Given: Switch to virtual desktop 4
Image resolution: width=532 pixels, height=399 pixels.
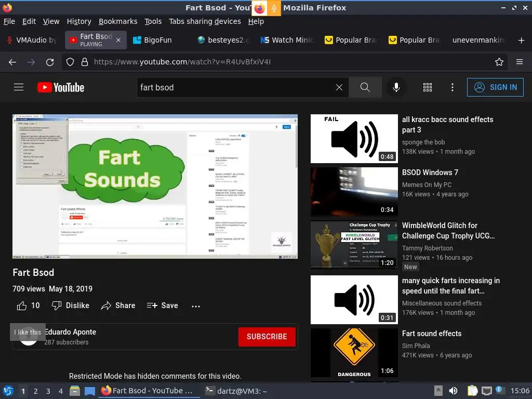Looking at the screenshot, I should [61, 391].
